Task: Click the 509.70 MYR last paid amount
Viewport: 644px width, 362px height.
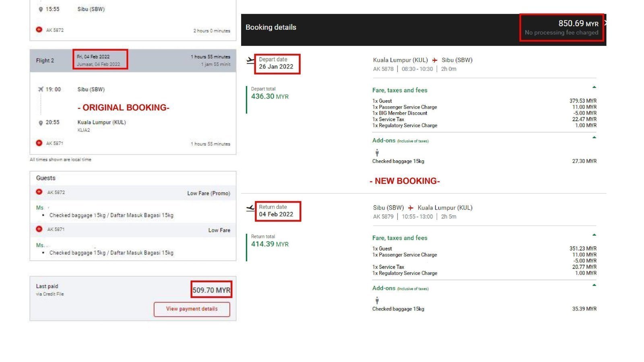Action: [x=211, y=290]
